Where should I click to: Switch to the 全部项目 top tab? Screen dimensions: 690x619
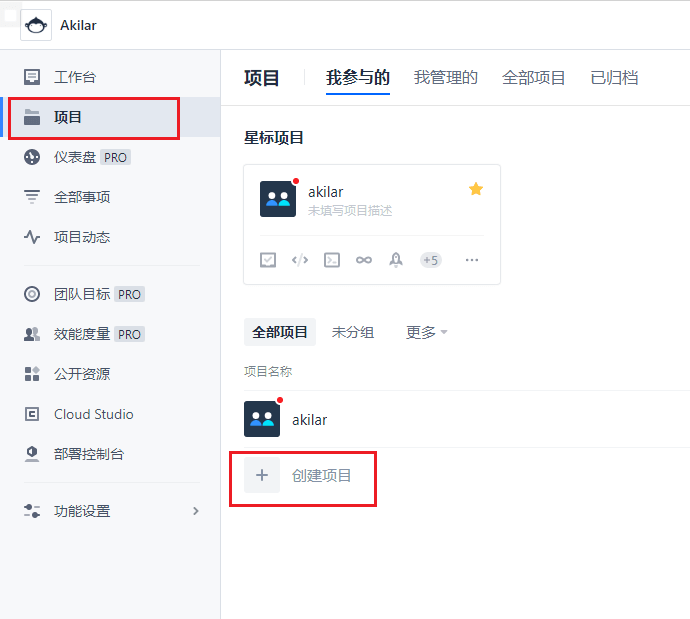click(x=534, y=78)
